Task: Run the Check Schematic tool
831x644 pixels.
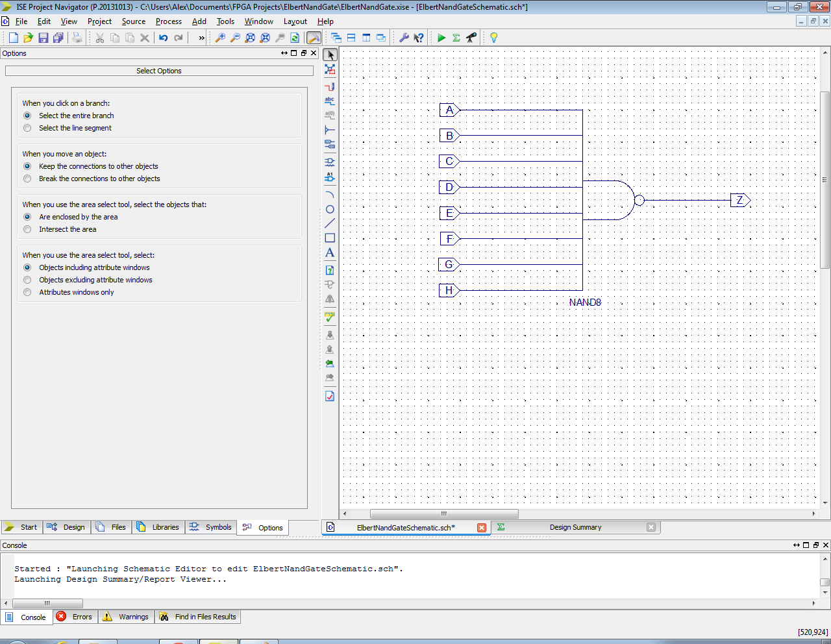Action: 330,317
